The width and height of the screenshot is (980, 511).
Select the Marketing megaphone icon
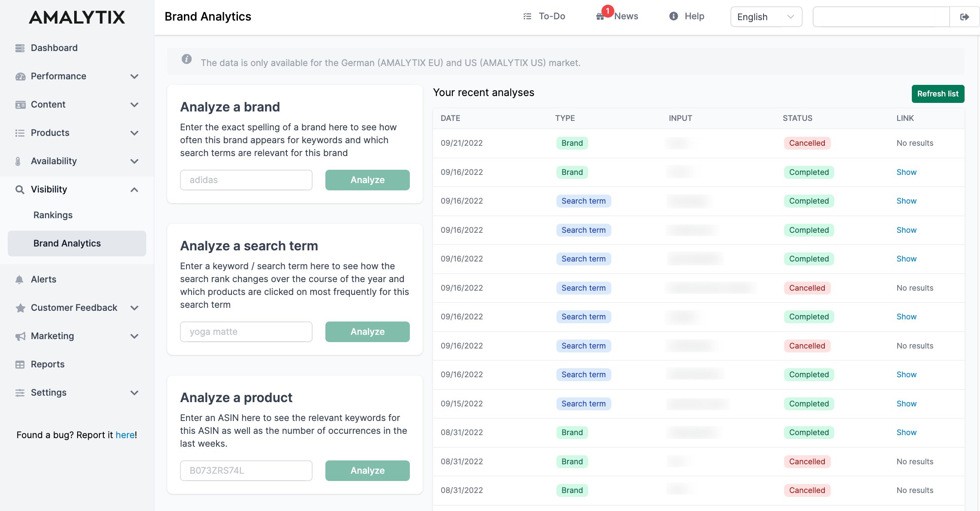19,336
